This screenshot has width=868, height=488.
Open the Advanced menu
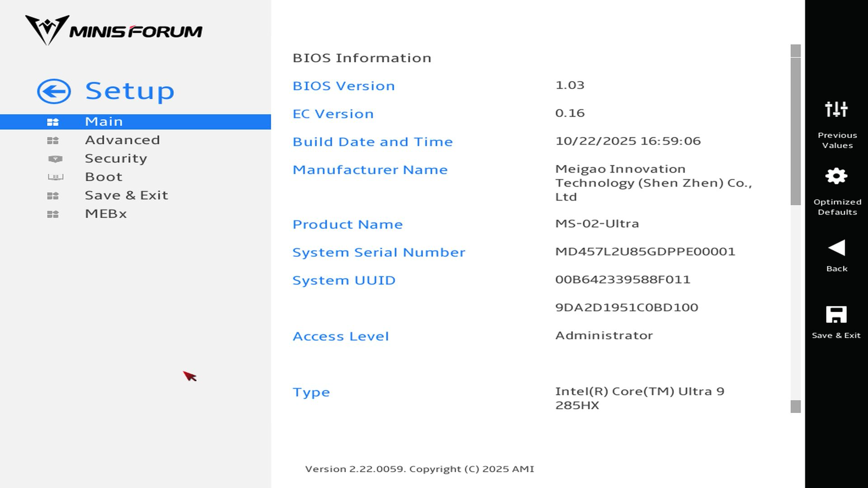click(x=122, y=140)
